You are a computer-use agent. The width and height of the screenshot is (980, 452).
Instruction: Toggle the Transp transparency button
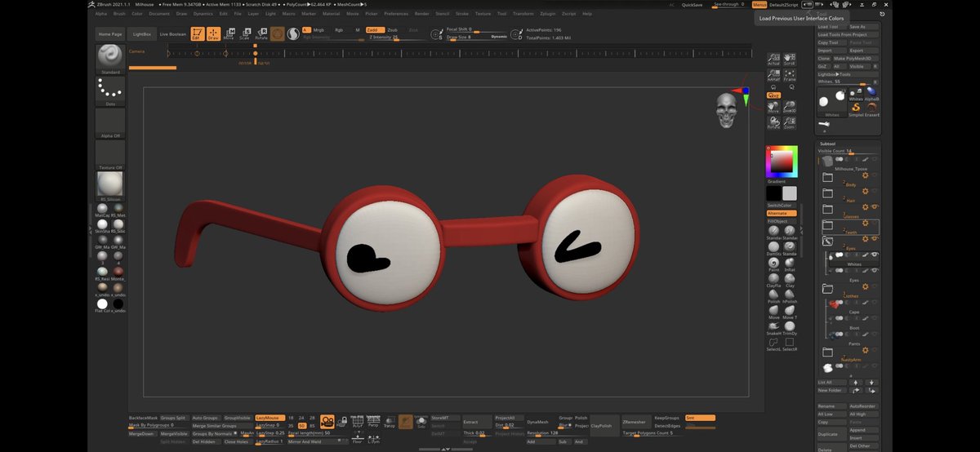(389, 422)
